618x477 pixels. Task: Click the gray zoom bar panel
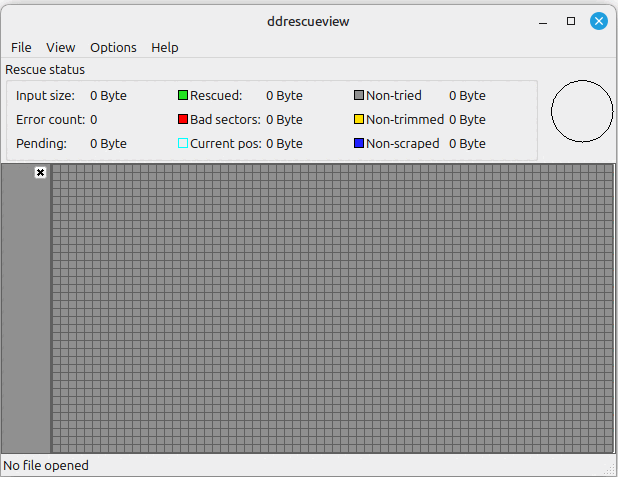click(x=26, y=309)
